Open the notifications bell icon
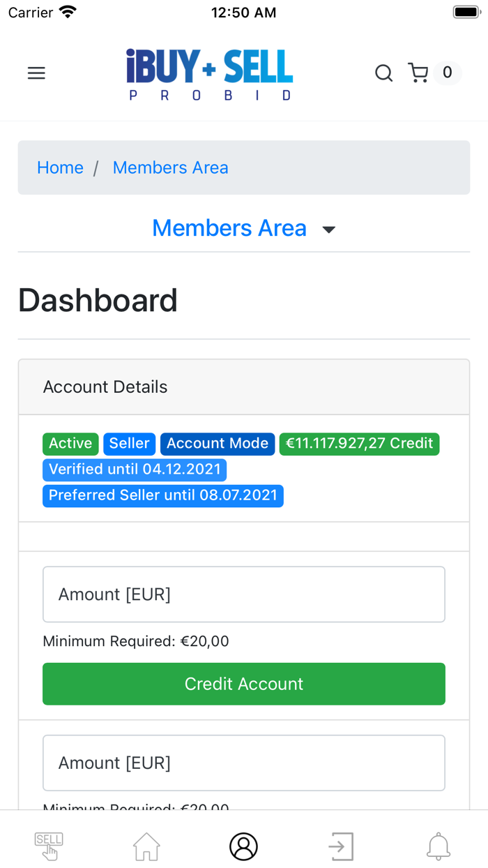The image size is (488, 868). 439,846
